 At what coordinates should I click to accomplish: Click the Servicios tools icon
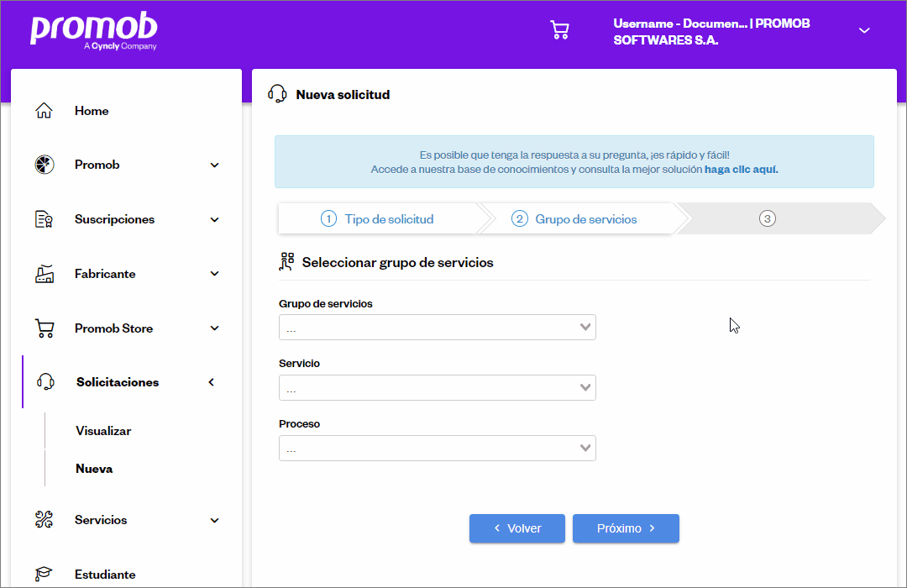click(x=45, y=520)
